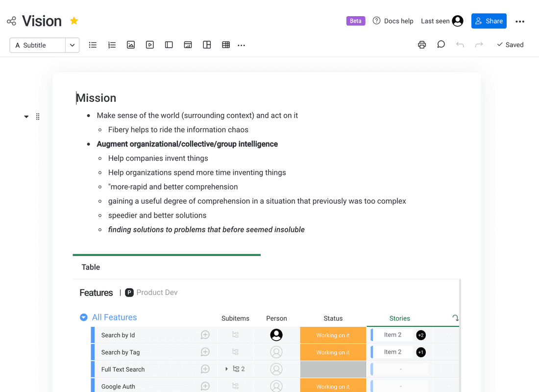Viewport: 539px width, 392px height.
Task: Expand subitems of Full Text Search
Action: [x=226, y=369]
